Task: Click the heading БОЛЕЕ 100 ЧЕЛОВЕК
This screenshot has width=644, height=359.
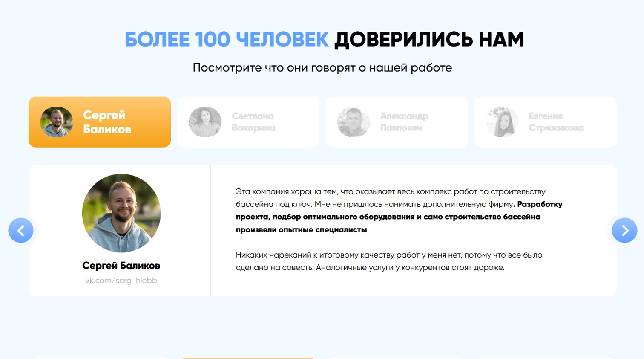Action: (x=227, y=40)
